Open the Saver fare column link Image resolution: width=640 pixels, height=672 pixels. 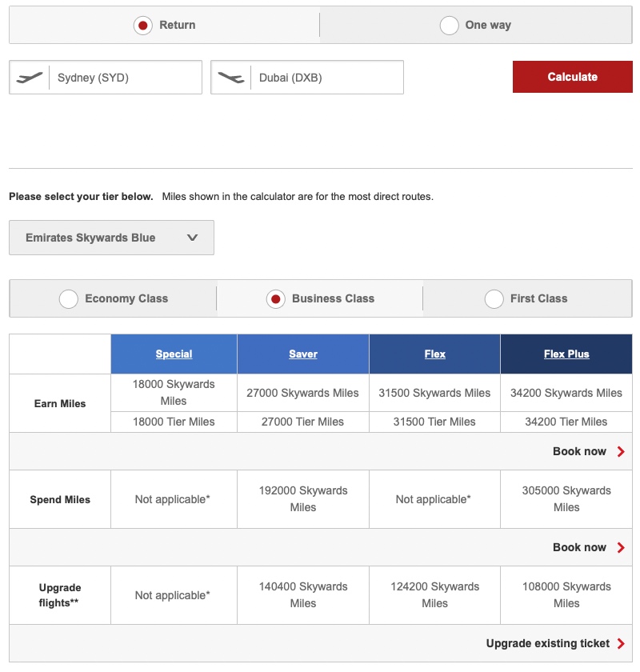[x=302, y=353]
